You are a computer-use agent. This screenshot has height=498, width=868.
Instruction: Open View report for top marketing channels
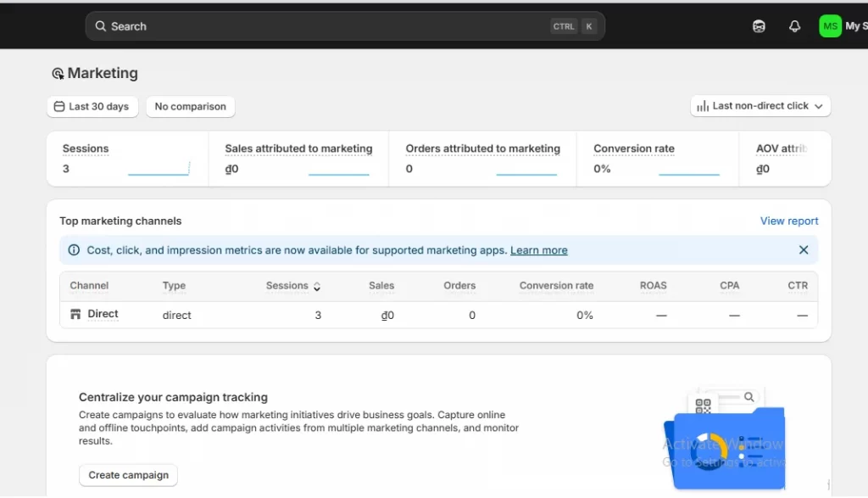pyautogui.click(x=788, y=221)
